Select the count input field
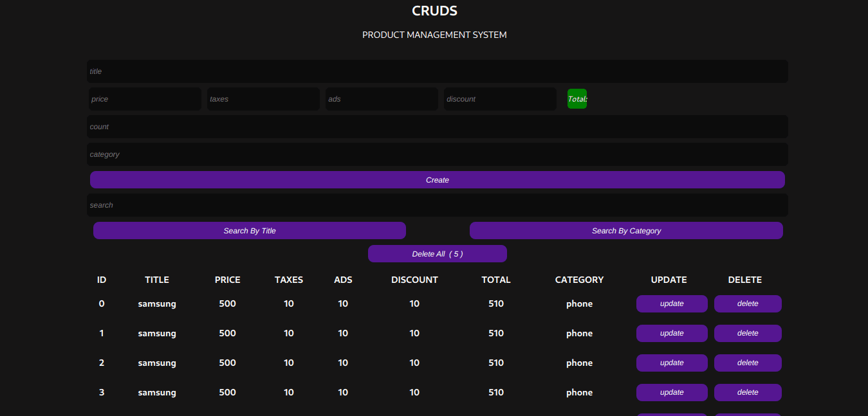The image size is (868, 416). click(437, 127)
